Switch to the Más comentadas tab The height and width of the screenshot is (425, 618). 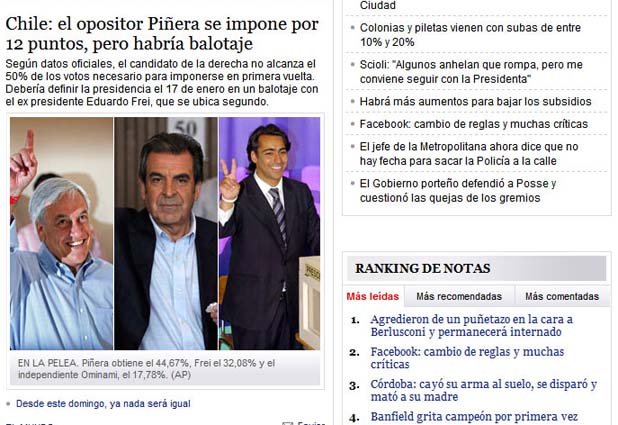tap(562, 296)
